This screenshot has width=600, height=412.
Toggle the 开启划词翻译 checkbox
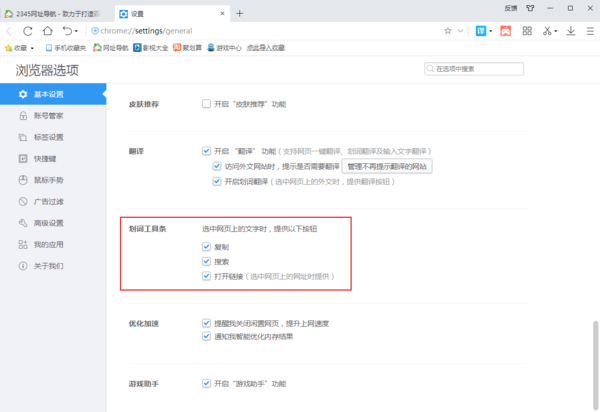point(216,182)
